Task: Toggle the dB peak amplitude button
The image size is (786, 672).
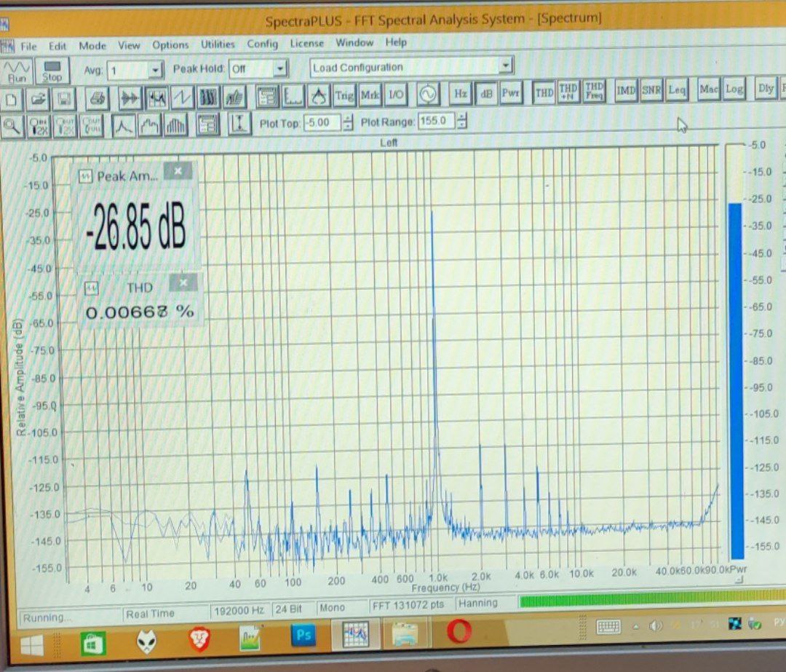Action: click(x=486, y=92)
